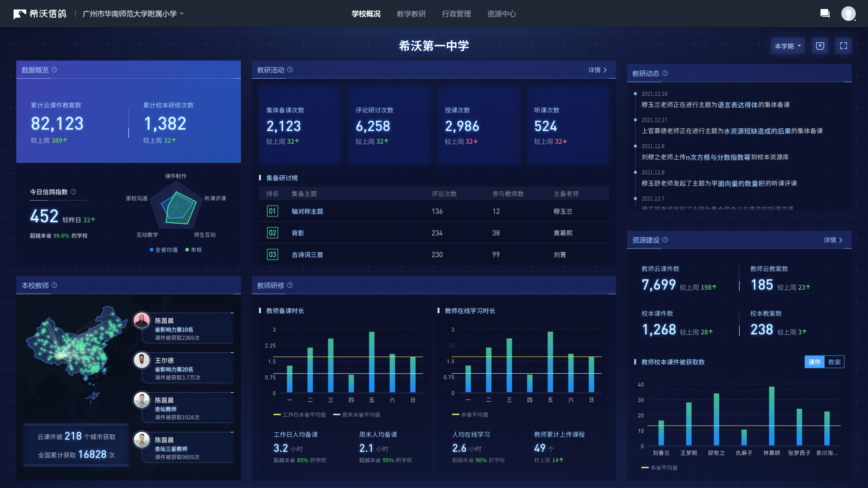This screenshot has width=868, height=488.
Task: Open n次方根与分数指数幂 resource link
Action: tap(718, 157)
